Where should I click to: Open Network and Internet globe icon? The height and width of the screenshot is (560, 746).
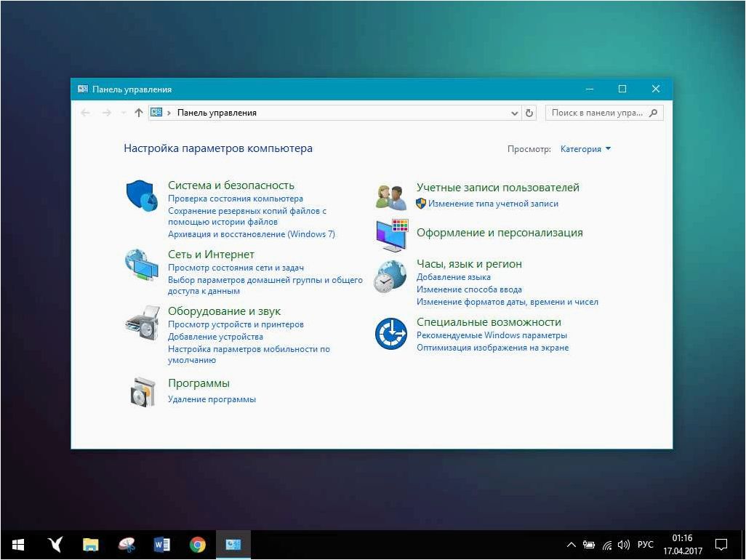tap(142, 265)
